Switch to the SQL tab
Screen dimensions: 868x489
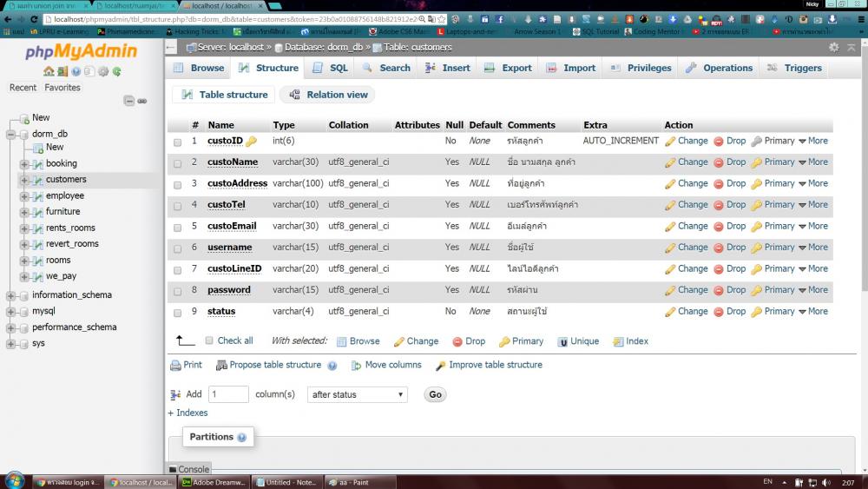point(331,68)
